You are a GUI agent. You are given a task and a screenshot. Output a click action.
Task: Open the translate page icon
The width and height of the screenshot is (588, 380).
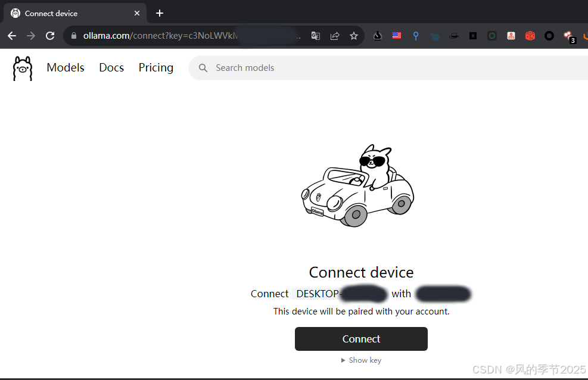point(316,36)
